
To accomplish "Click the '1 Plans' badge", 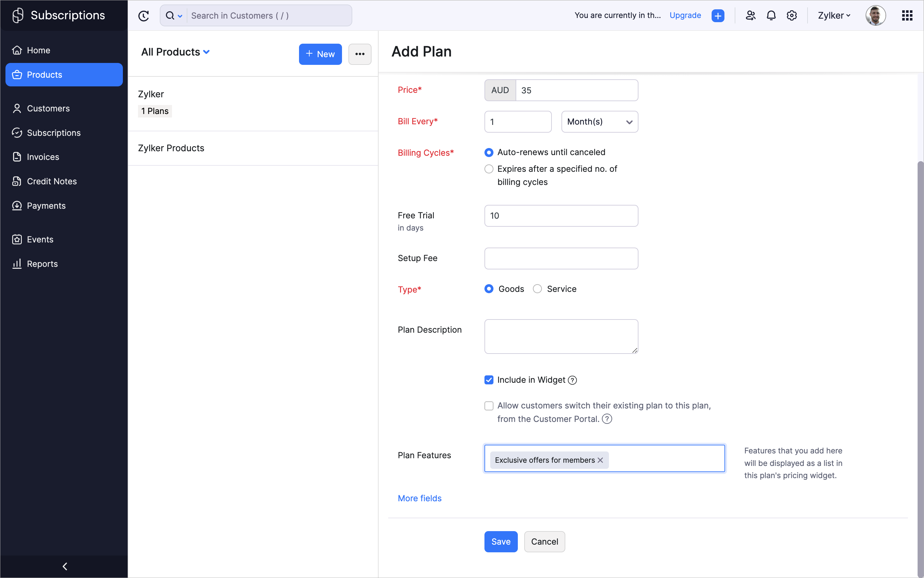I will (x=155, y=111).
